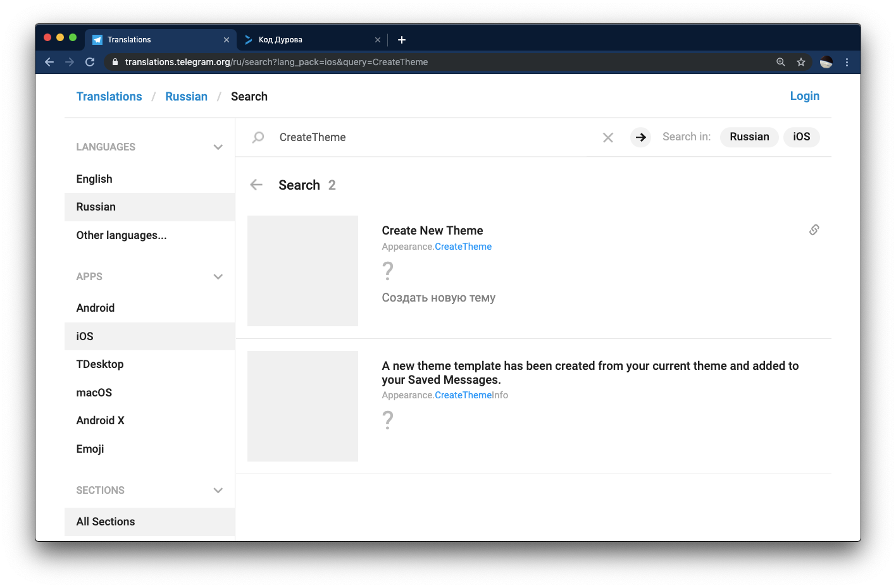Select iOS in apps list
Image resolution: width=896 pixels, height=588 pixels.
click(150, 336)
